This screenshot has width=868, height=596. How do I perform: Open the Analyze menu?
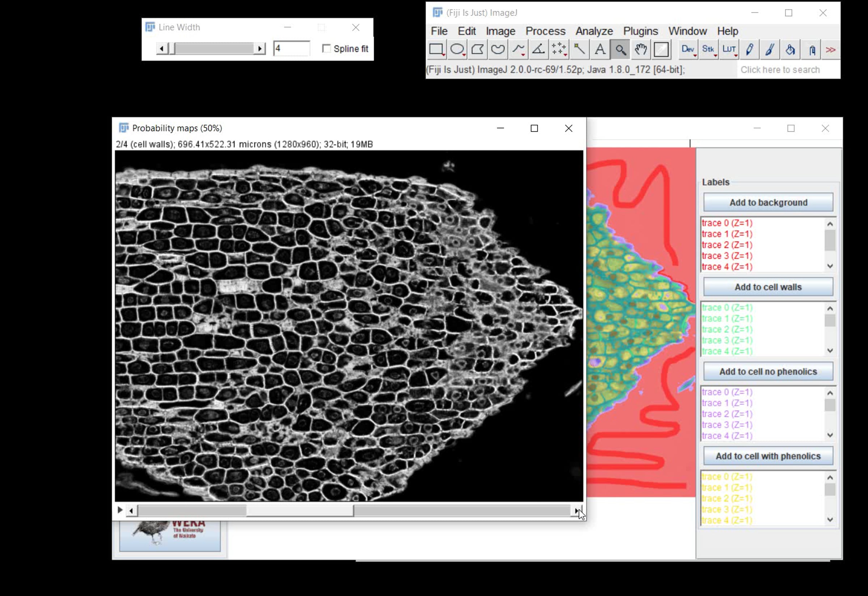pyautogui.click(x=594, y=31)
